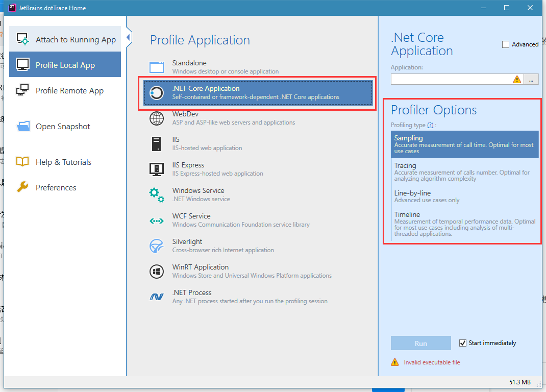The height and width of the screenshot is (392, 546).
Task: Click the Invalid executable file warning icon
Action: pyautogui.click(x=395, y=362)
